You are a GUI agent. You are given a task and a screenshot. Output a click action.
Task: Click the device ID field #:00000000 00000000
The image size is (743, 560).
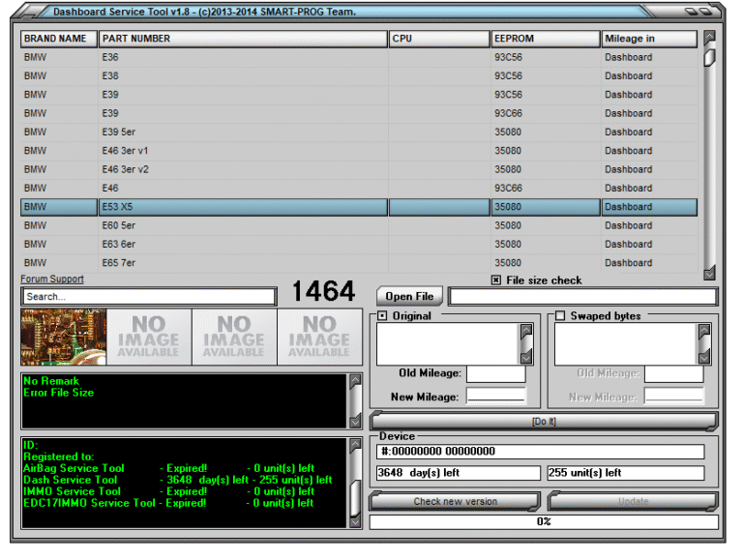[x=541, y=451]
